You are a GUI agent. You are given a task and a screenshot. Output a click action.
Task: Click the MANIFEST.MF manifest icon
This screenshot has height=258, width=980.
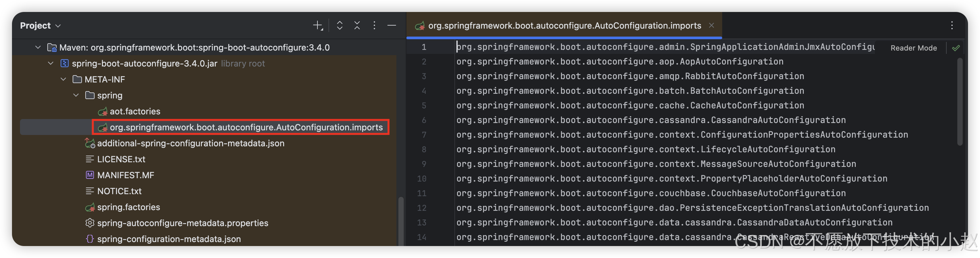pyautogui.click(x=90, y=175)
